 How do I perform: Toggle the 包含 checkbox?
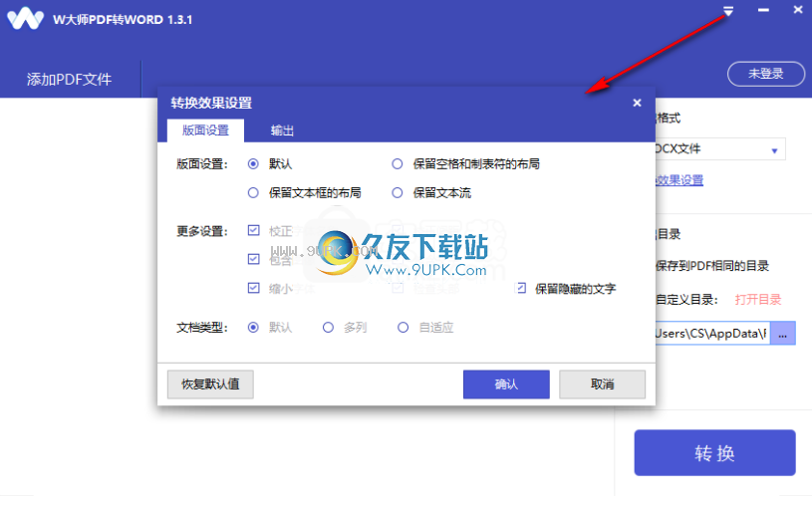[253, 259]
